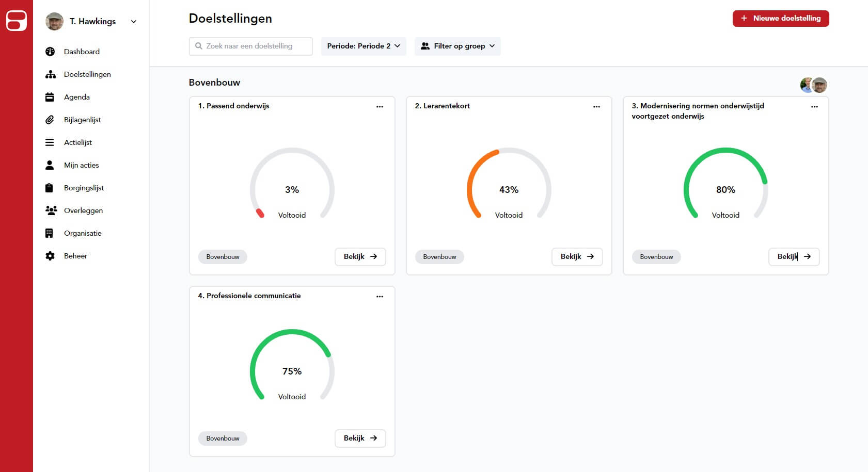
Task: Click the red app logo icon
Action: click(17, 21)
